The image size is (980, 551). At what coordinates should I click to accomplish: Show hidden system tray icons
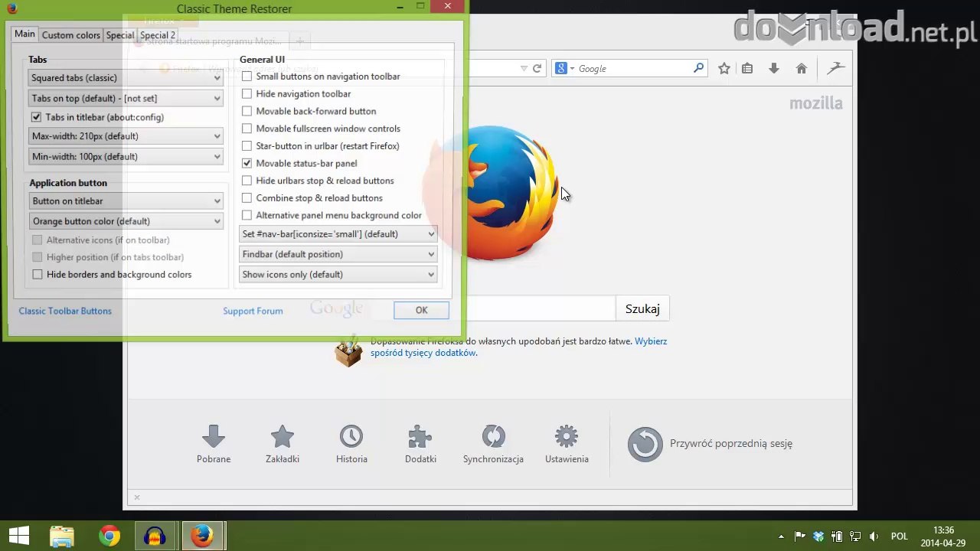tap(781, 536)
